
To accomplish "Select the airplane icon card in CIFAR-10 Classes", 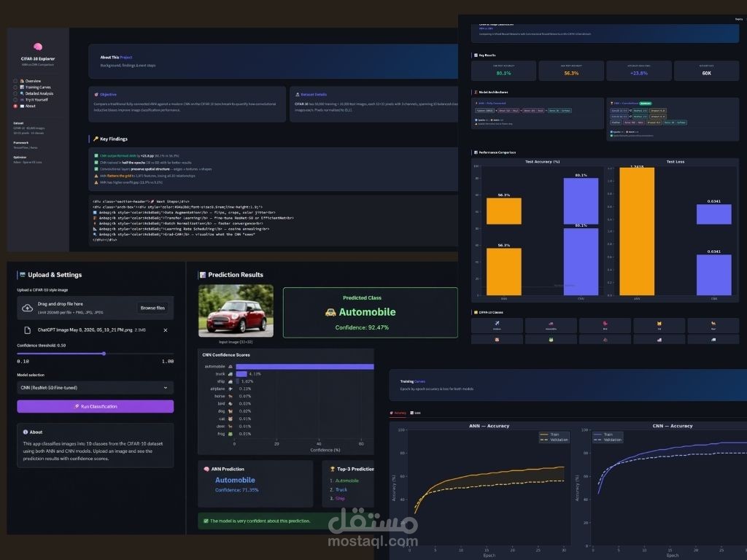I will [497, 325].
